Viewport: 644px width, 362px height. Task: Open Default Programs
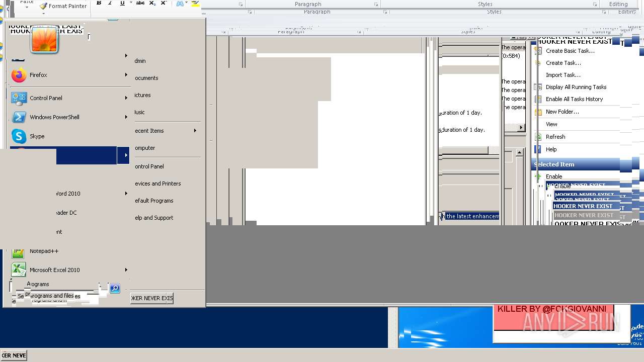(153, 201)
